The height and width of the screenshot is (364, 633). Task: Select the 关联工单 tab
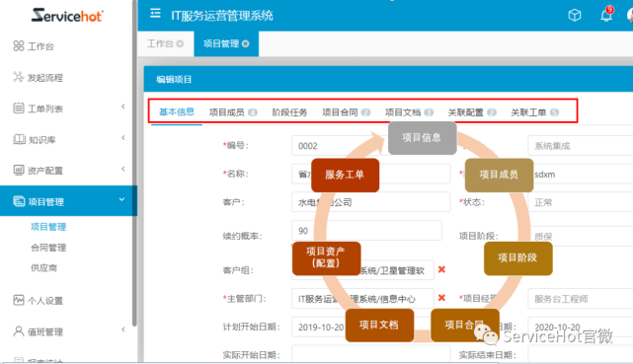[534, 112]
